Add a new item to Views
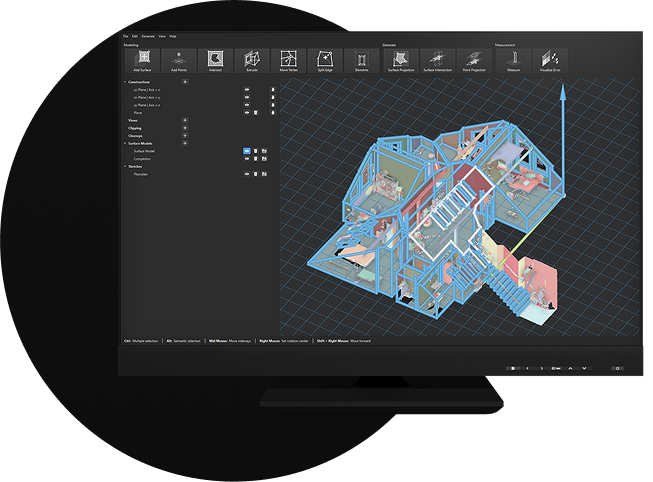 pos(184,120)
